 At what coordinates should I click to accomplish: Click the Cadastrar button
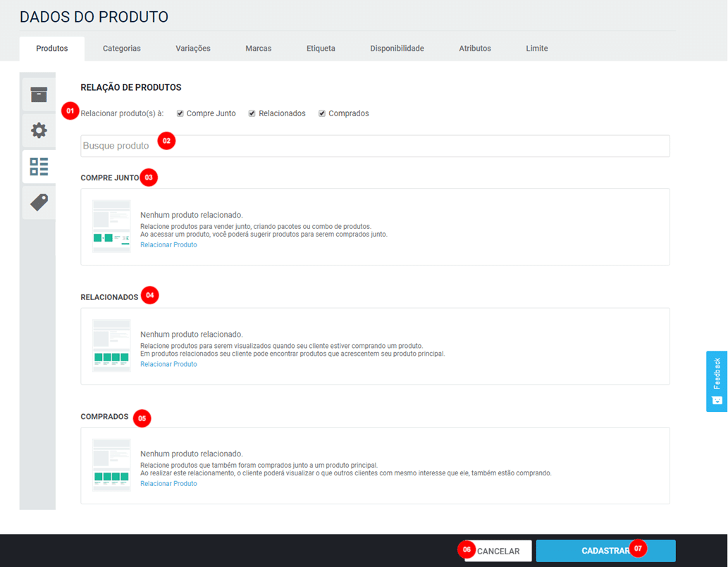click(x=605, y=551)
